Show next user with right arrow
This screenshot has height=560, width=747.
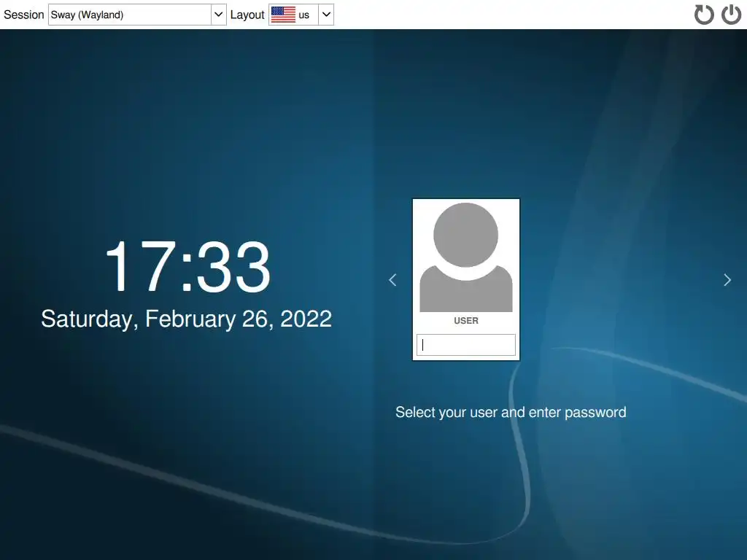pyautogui.click(x=727, y=280)
